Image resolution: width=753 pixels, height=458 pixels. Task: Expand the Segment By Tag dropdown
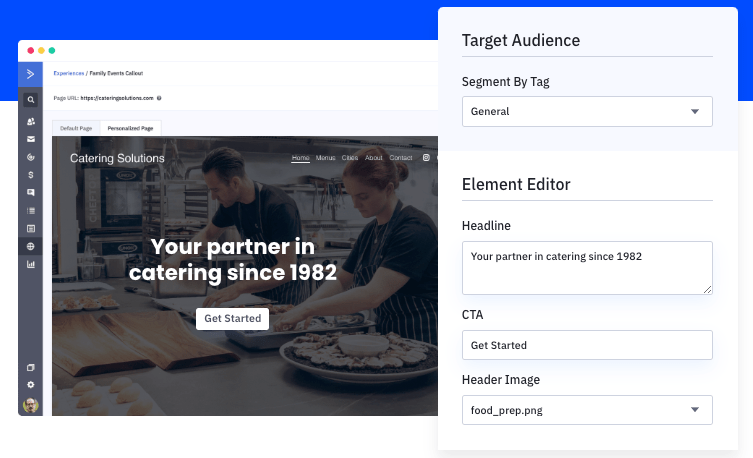point(587,111)
